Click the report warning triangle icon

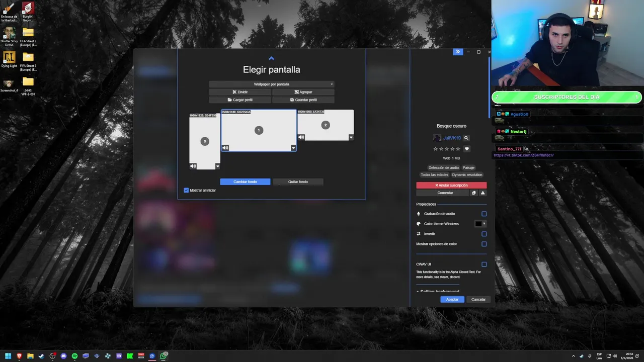pyautogui.click(x=482, y=193)
